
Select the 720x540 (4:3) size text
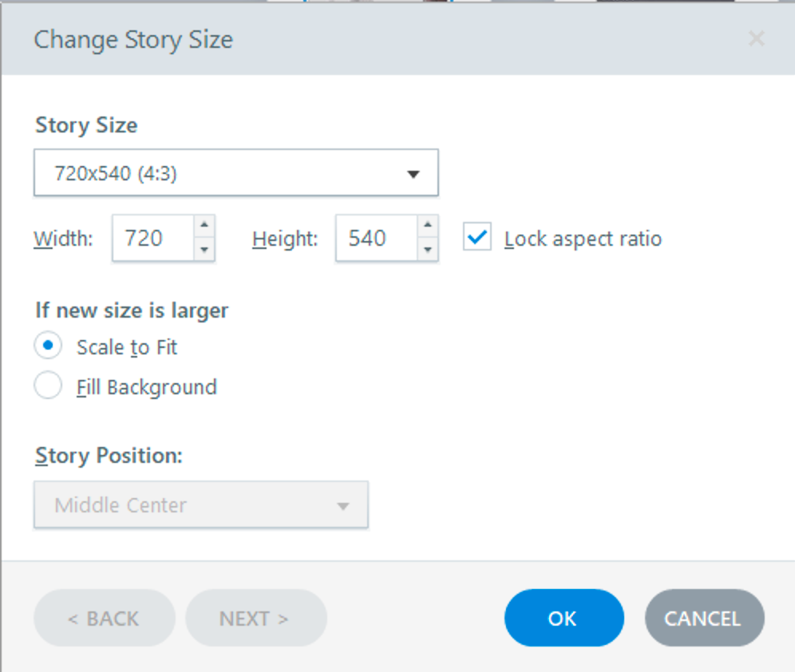[x=116, y=173]
